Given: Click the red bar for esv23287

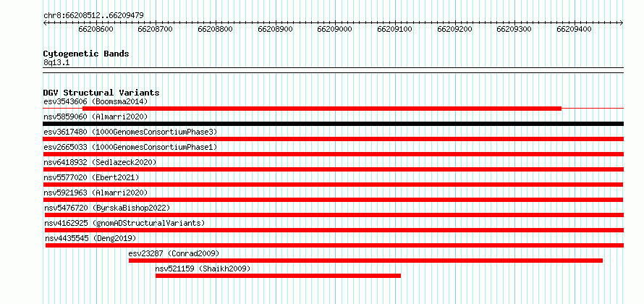Looking at the screenshot, I should 365,261.
